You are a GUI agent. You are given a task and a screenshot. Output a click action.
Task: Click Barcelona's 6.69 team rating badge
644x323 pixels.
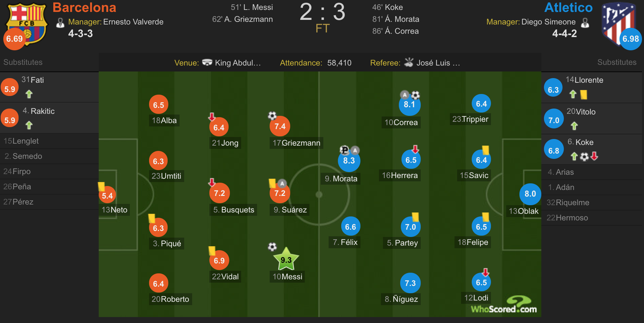pos(15,39)
